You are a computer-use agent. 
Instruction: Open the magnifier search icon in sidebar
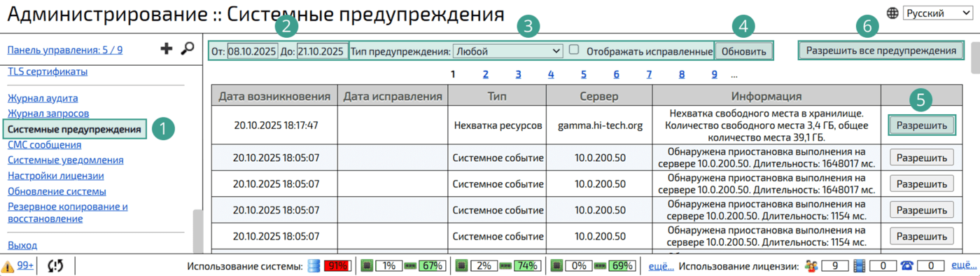tap(188, 48)
